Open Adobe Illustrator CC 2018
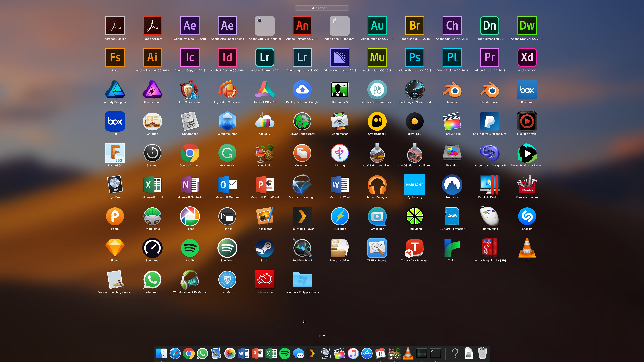The image size is (644, 362). tap(152, 57)
